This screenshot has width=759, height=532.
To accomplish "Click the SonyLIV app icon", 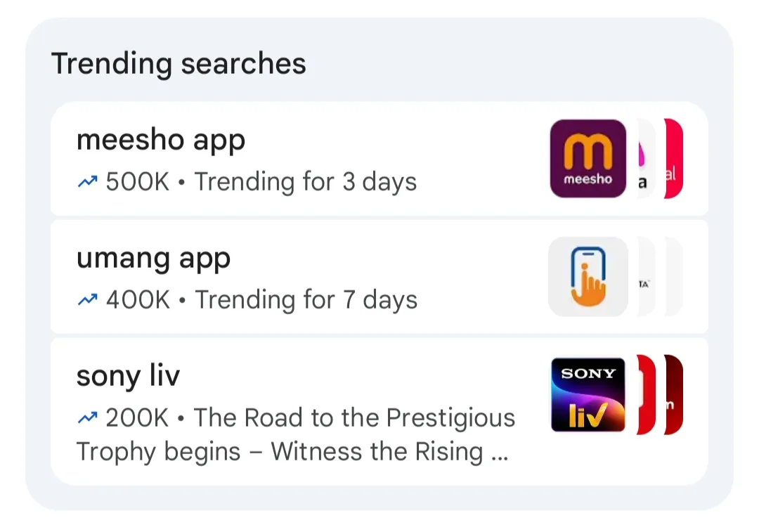I will pos(588,395).
